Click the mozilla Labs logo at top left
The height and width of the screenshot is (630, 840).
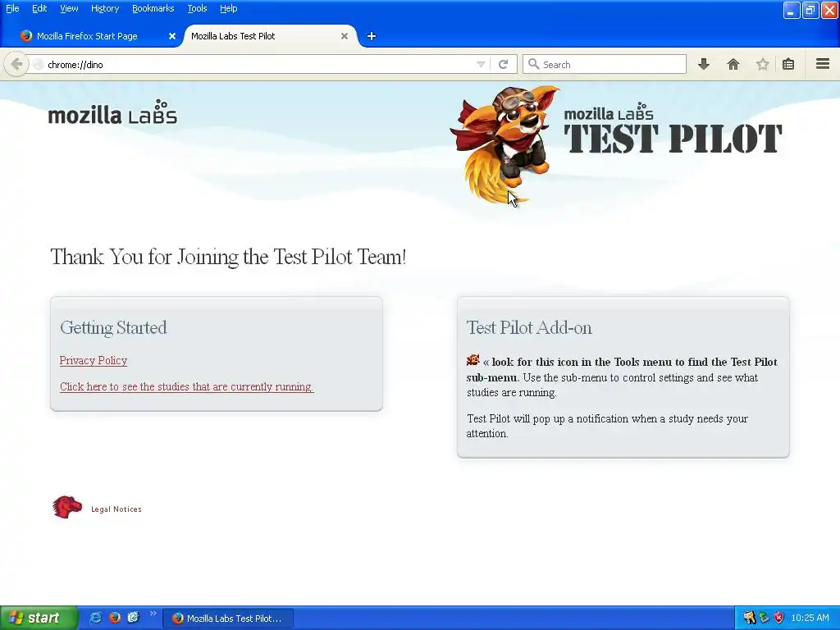click(112, 112)
